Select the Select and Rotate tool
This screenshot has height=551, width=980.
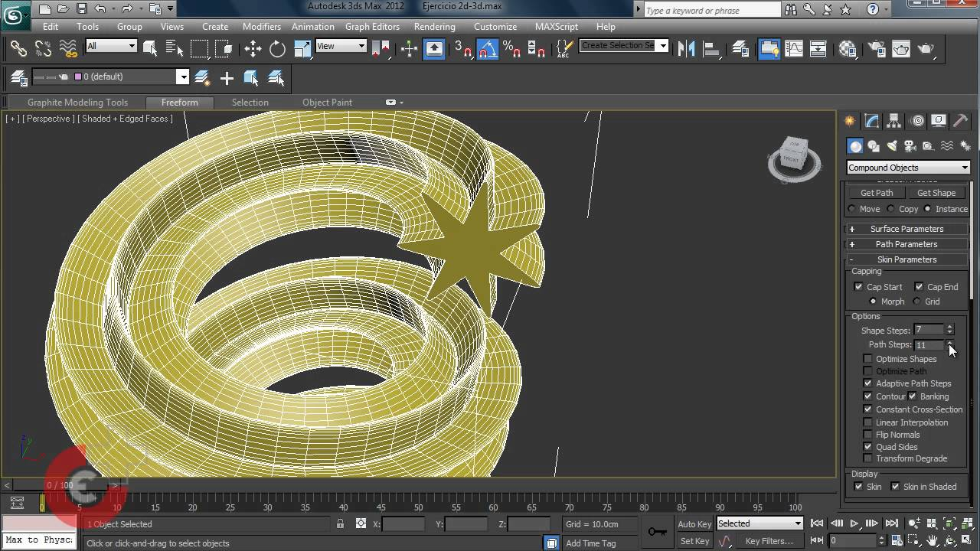276,48
